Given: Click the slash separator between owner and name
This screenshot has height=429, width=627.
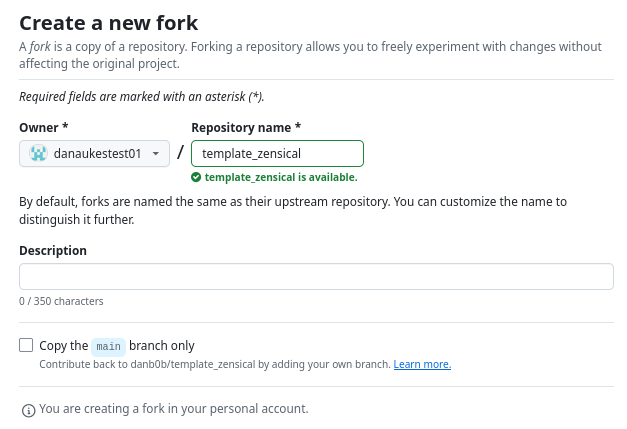Looking at the screenshot, I should (180, 152).
